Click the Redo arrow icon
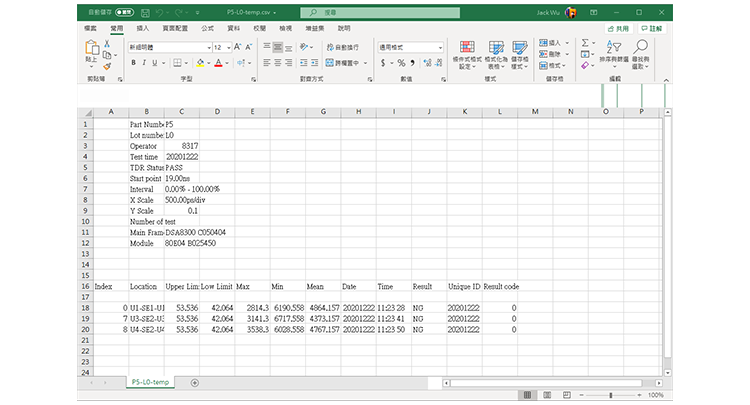 (179, 12)
